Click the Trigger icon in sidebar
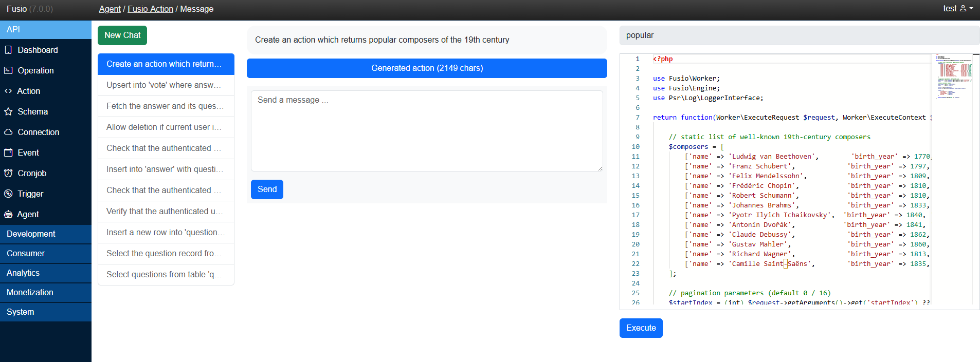 tap(8, 194)
